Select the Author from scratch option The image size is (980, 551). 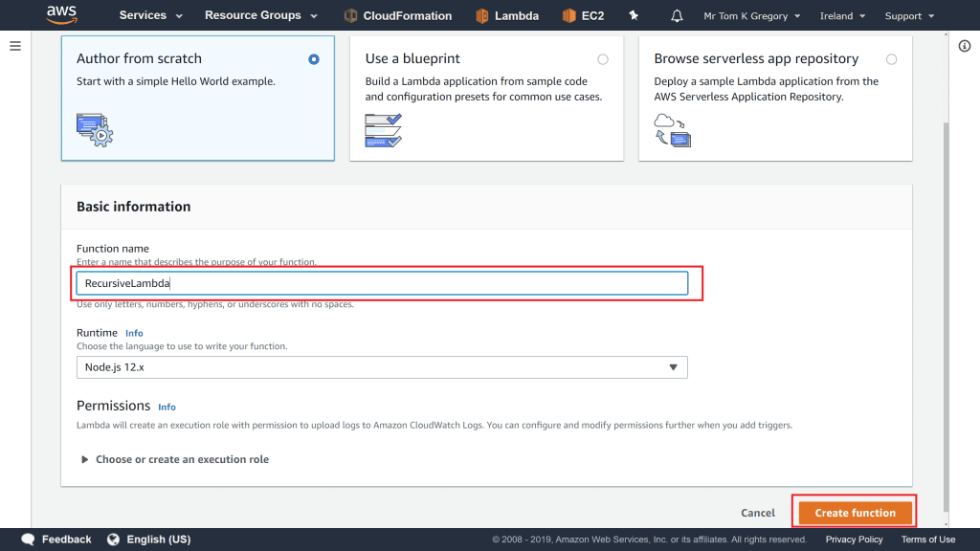(x=314, y=59)
